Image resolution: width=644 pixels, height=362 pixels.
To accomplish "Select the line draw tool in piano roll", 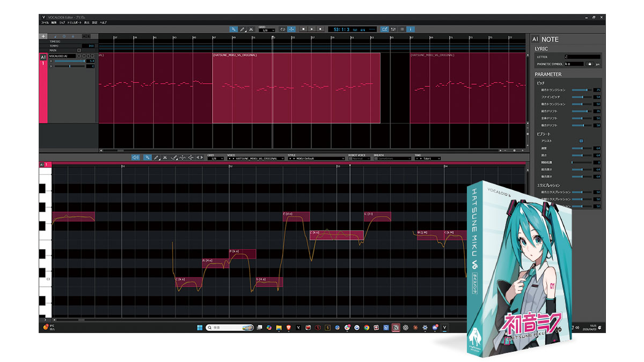I will coord(174,158).
